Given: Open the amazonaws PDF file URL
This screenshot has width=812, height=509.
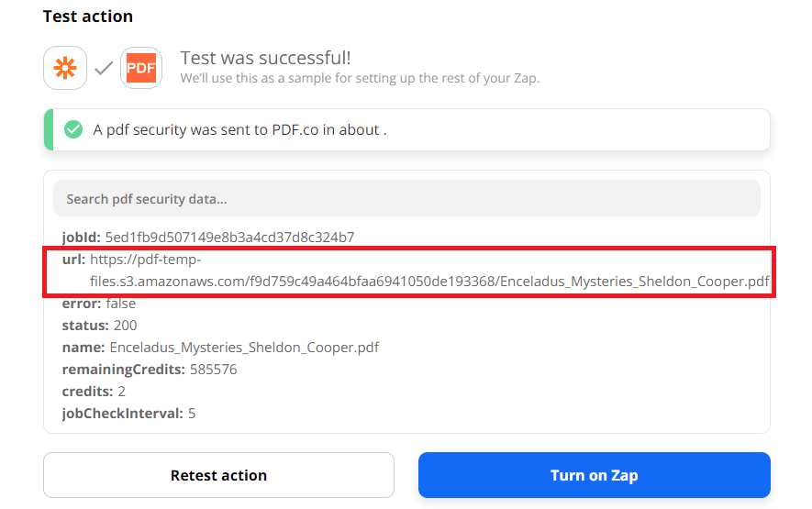Looking at the screenshot, I should (x=428, y=281).
